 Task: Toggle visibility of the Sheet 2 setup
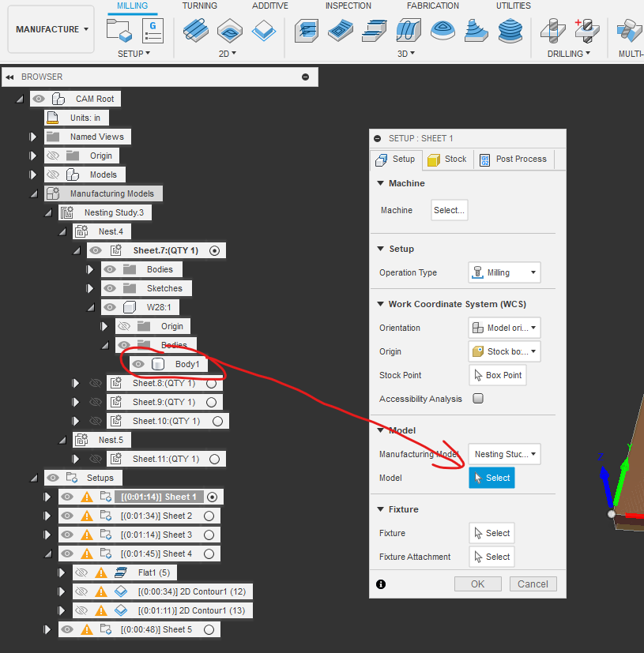(67, 516)
